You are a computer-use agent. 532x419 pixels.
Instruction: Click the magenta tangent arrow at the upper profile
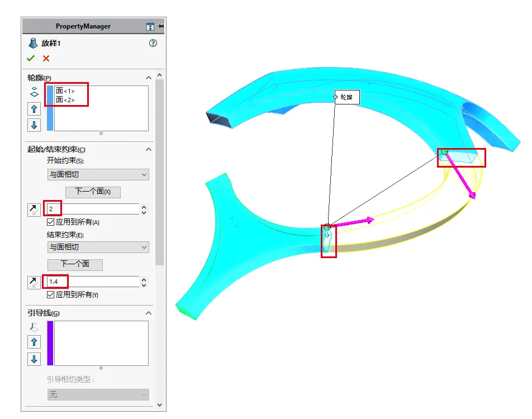[x=460, y=176]
